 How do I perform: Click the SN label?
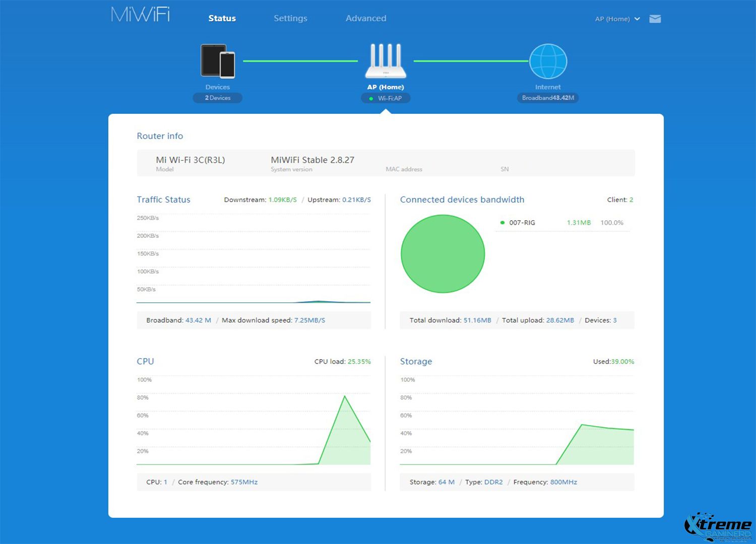click(x=505, y=169)
